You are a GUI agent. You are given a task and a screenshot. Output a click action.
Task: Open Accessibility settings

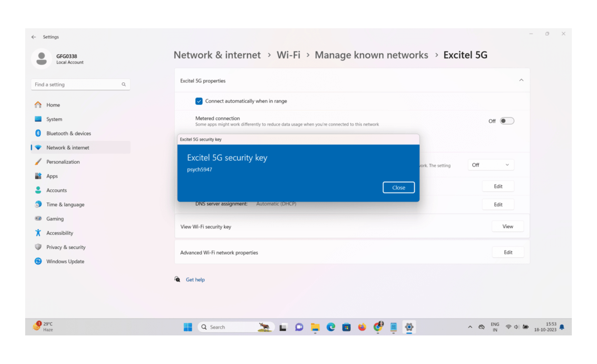60,233
